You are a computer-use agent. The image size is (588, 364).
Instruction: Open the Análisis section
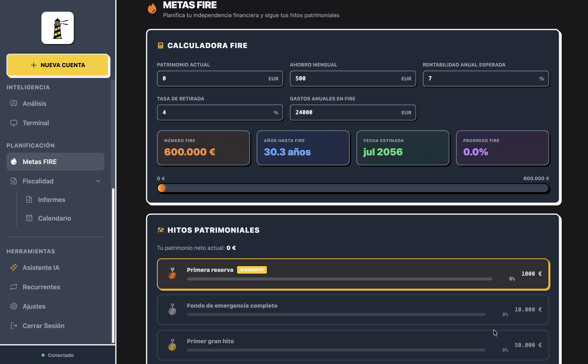tap(55, 103)
